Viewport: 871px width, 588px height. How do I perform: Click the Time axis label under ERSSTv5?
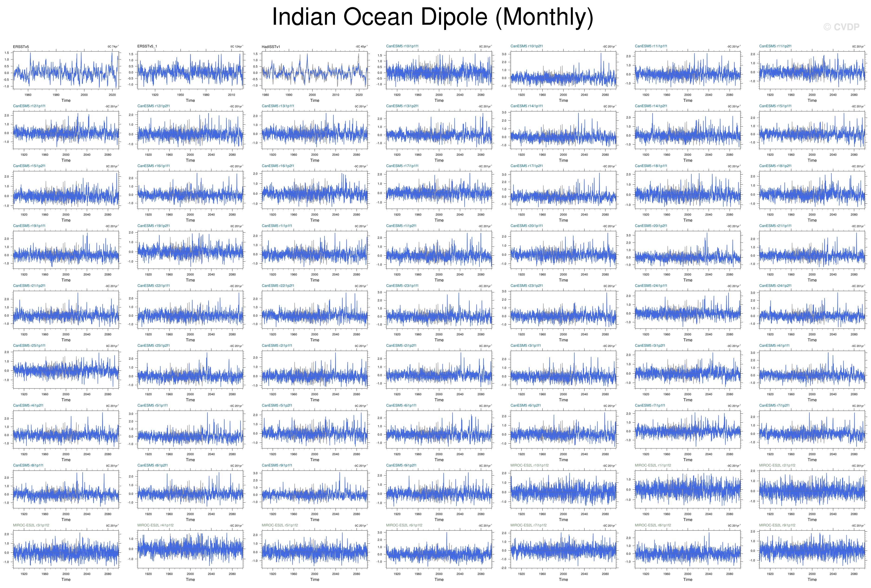click(66, 100)
